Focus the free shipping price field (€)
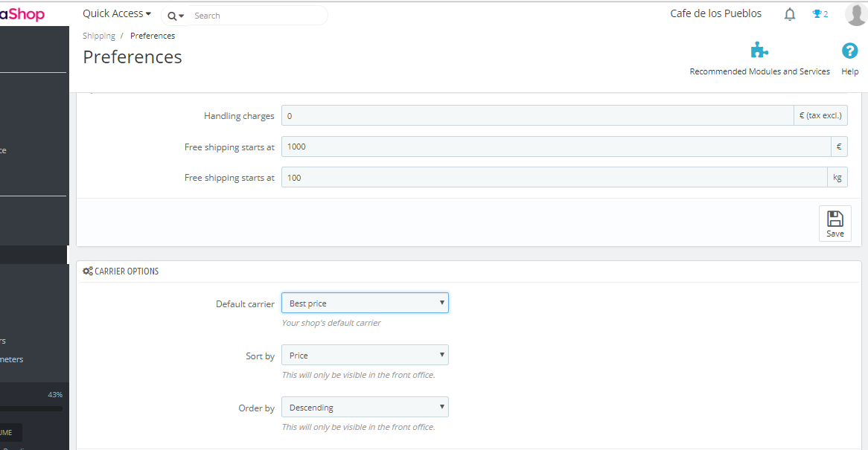Viewport: 868px width, 450px height. click(555, 147)
